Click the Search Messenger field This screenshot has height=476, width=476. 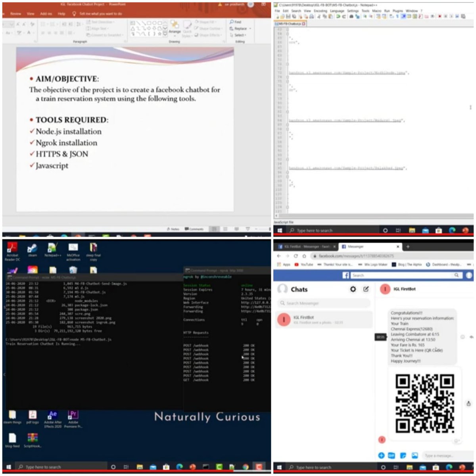(324, 303)
